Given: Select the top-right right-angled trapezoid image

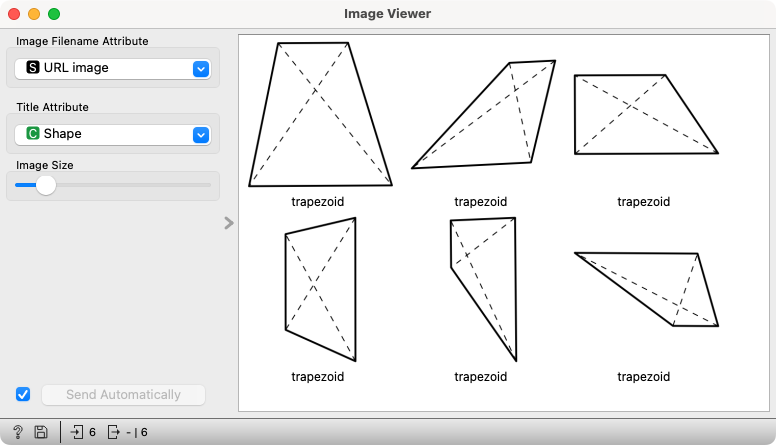Looking at the screenshot, I should coord(646,114).
